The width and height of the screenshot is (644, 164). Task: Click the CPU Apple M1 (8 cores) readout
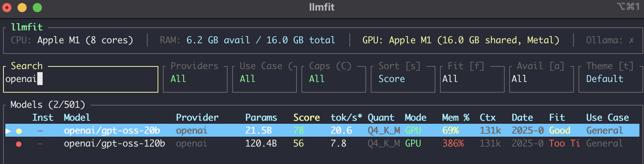(72, 40)
